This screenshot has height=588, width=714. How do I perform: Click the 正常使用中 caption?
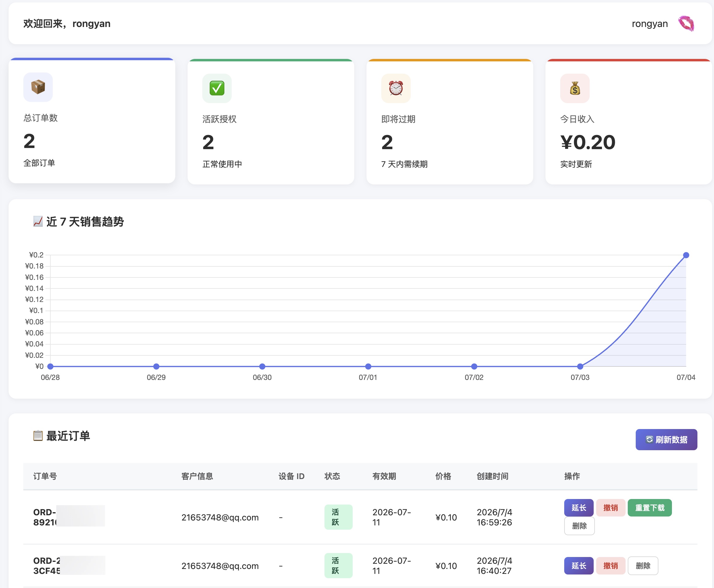[x=222, y=164]
